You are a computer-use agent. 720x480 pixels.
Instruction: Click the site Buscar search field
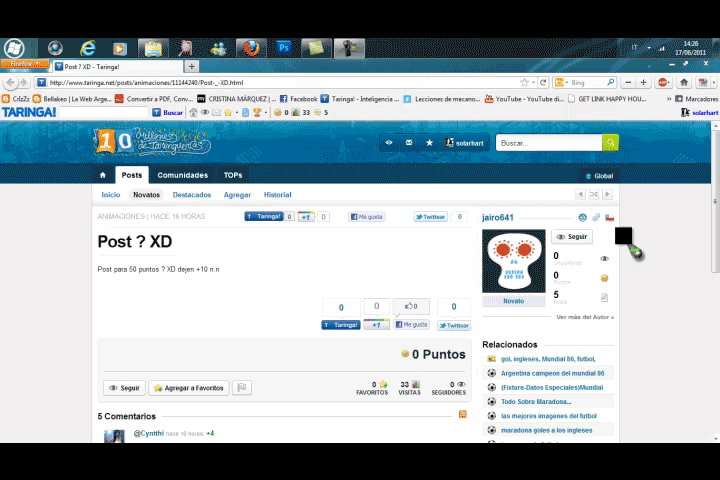point(549,143)
